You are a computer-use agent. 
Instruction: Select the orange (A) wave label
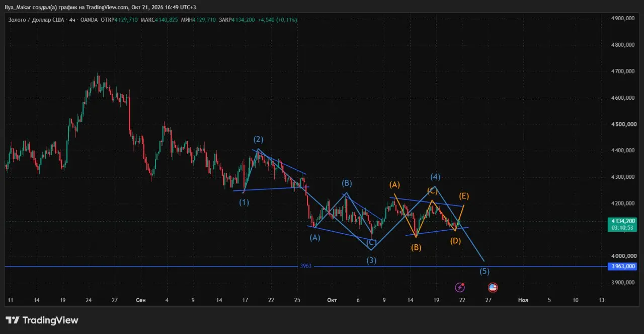pyautogui.click(x=394, y=185)
